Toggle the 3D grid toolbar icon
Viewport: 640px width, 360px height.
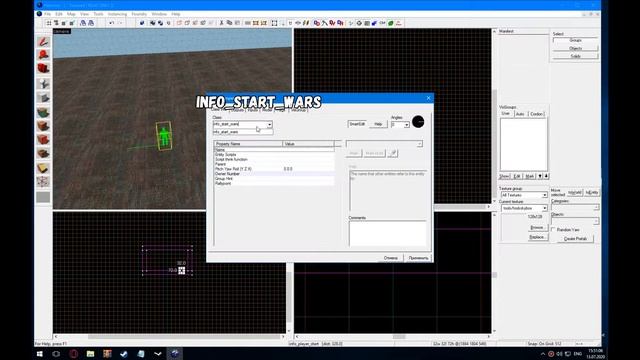(x=56, y=23)
